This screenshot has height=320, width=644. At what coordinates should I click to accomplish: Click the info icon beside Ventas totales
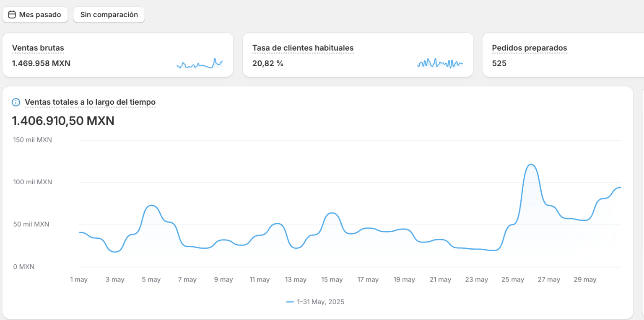click(x=16, y=102)
